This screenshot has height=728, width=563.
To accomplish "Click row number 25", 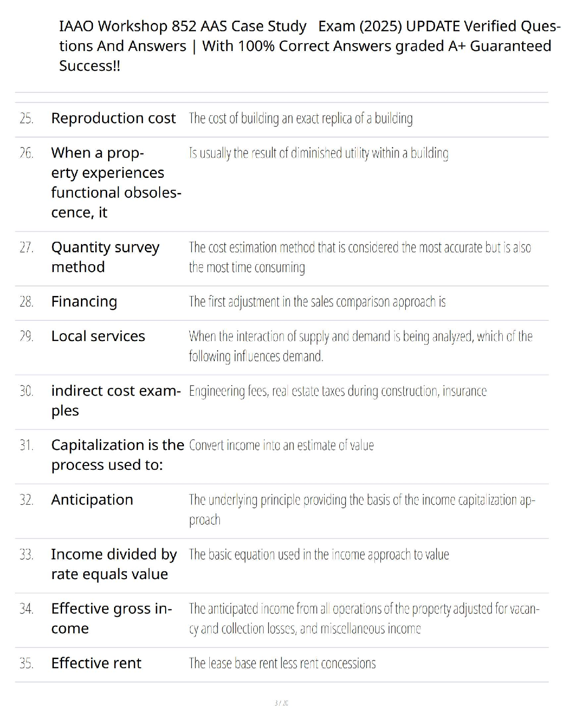I will (x=26, y=119).
